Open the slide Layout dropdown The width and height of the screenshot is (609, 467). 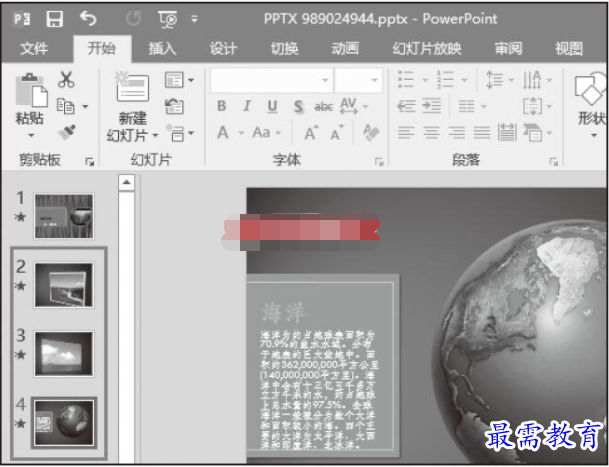179,80
